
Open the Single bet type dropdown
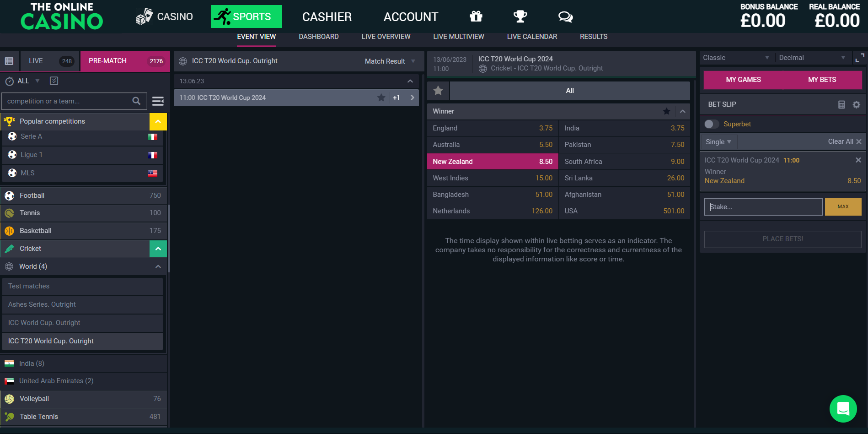coord(718,142)
